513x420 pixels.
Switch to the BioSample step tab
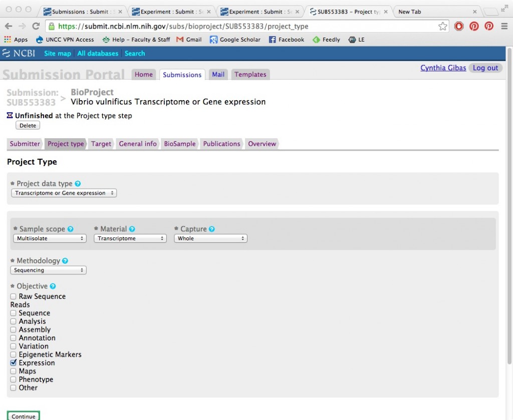click(179, 144)
